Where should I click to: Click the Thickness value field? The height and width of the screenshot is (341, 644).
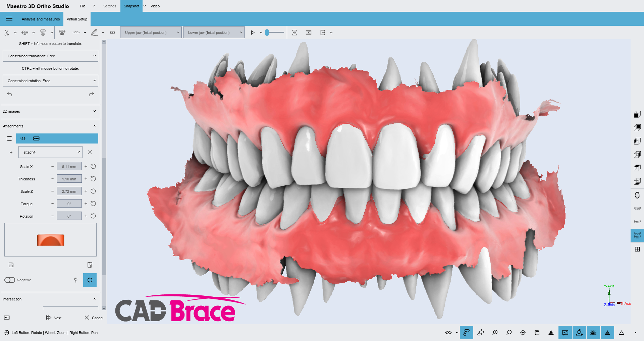click(x=69, y=179)
